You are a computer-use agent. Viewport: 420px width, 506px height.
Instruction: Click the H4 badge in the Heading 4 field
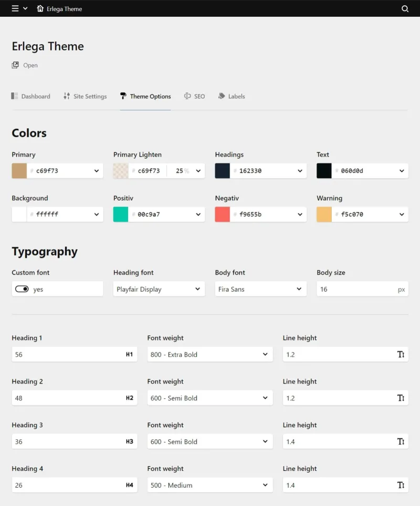point(129,485)
